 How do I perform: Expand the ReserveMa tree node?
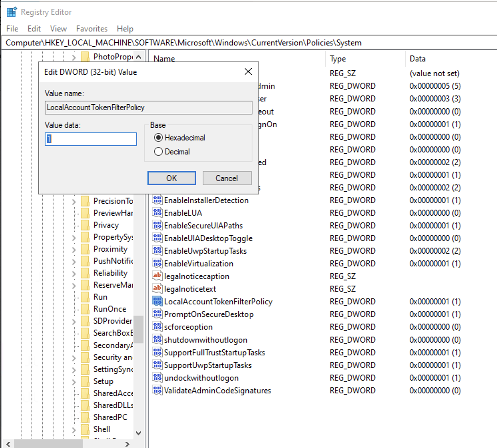click(x=74, y=285)
